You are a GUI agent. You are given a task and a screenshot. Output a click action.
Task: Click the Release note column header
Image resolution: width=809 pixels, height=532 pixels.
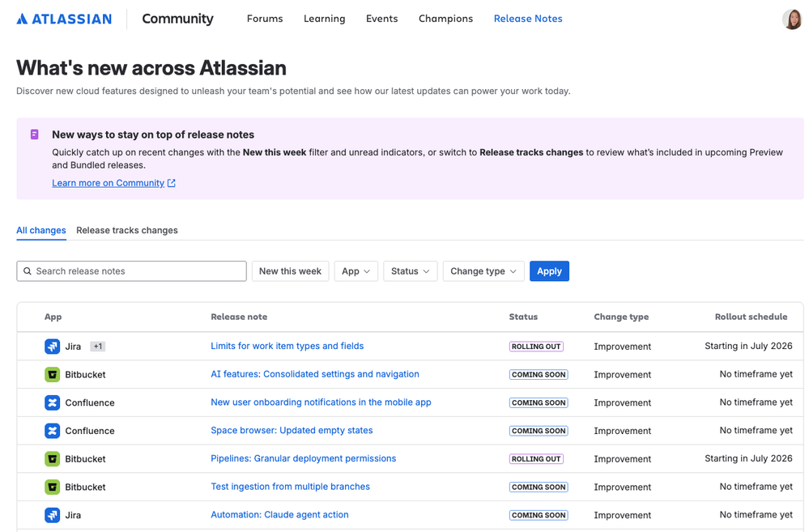239,317
